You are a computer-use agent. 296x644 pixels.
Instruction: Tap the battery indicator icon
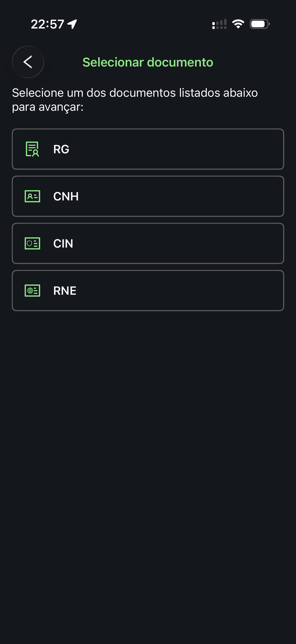(x=259, y=24)
